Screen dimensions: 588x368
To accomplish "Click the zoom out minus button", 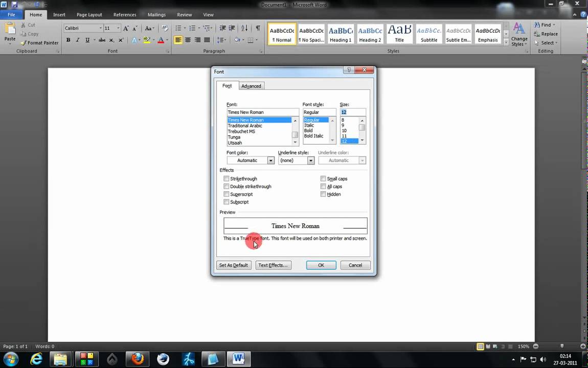I will (x=535, y=347).
